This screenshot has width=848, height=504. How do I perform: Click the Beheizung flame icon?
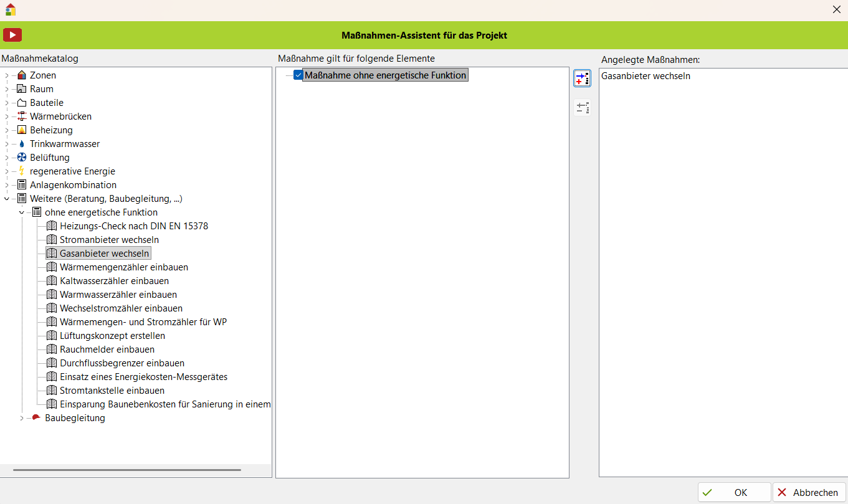coord(22,130)
